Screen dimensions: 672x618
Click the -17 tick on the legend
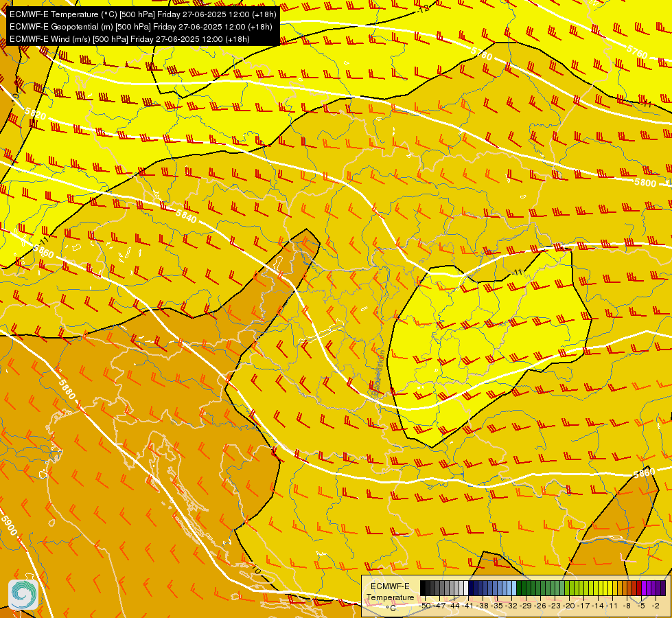point(583,606)
